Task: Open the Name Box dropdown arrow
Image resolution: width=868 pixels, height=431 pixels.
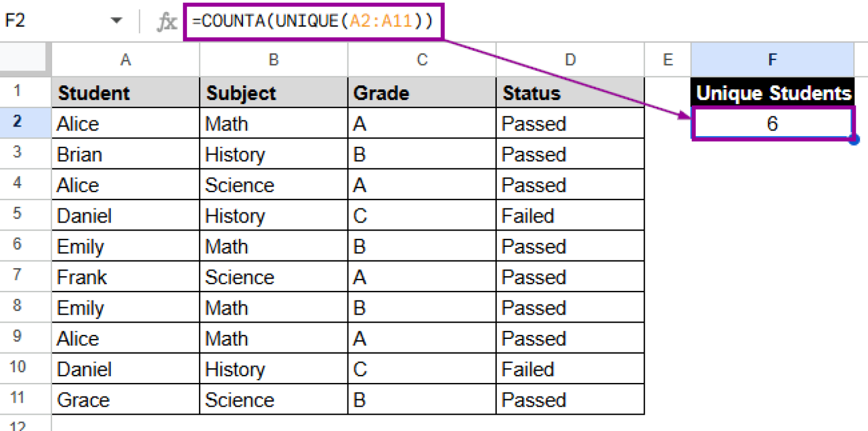Action: point(116,21)
